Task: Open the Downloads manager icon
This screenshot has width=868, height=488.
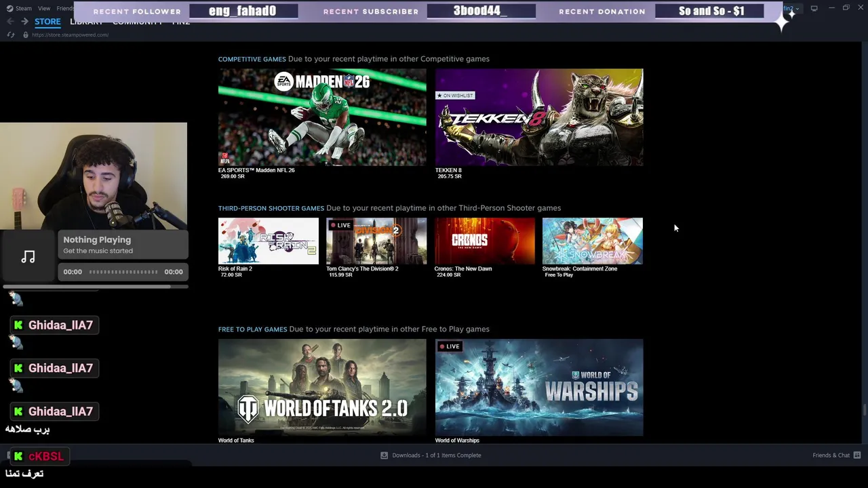Action: click(x=384, y=455)
